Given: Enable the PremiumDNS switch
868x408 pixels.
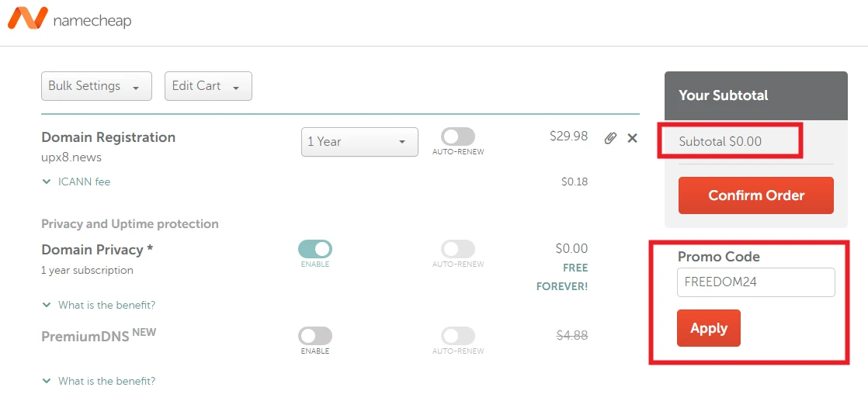Looking at the screenshot, I should pyautogui.click(x=314, y=336).
